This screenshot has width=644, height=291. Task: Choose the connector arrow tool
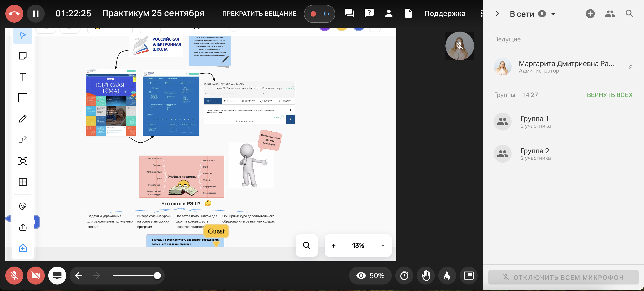click(x=23, y=140)
